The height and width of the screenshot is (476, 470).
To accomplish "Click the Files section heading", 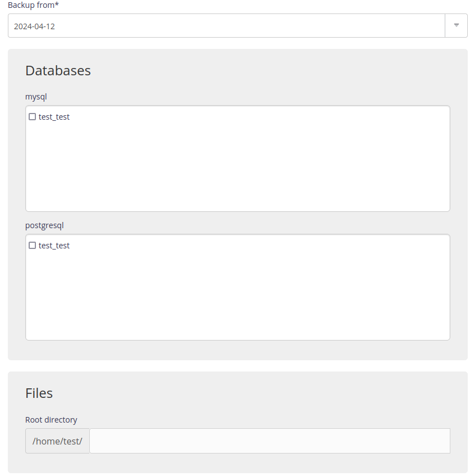I will point(39,393).
